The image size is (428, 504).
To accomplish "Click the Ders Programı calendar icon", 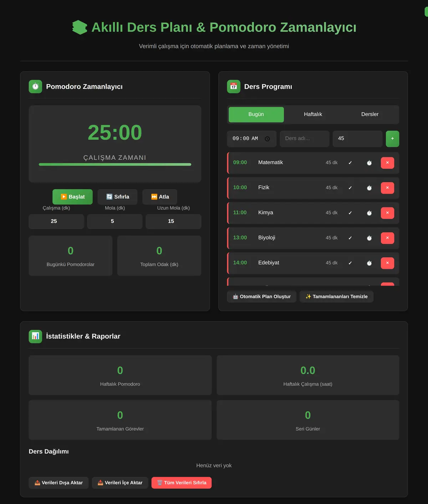I will click(234, 87).
